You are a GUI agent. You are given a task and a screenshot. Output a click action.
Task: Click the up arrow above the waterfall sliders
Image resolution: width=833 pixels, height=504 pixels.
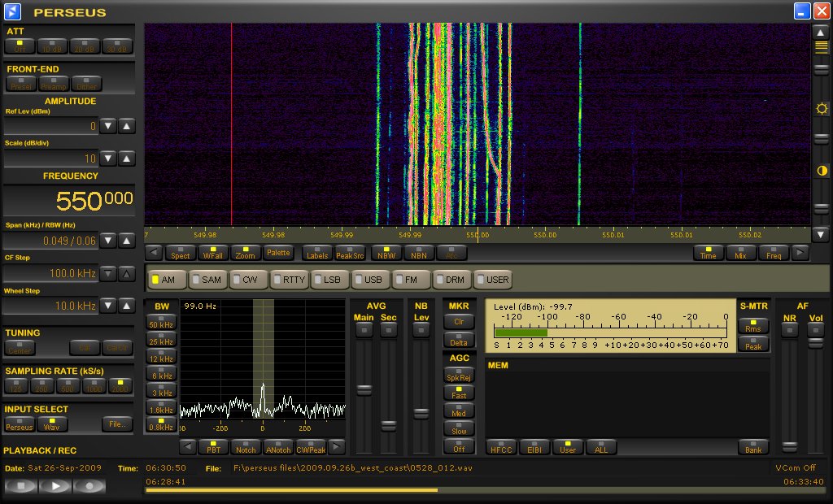point(821,33)
